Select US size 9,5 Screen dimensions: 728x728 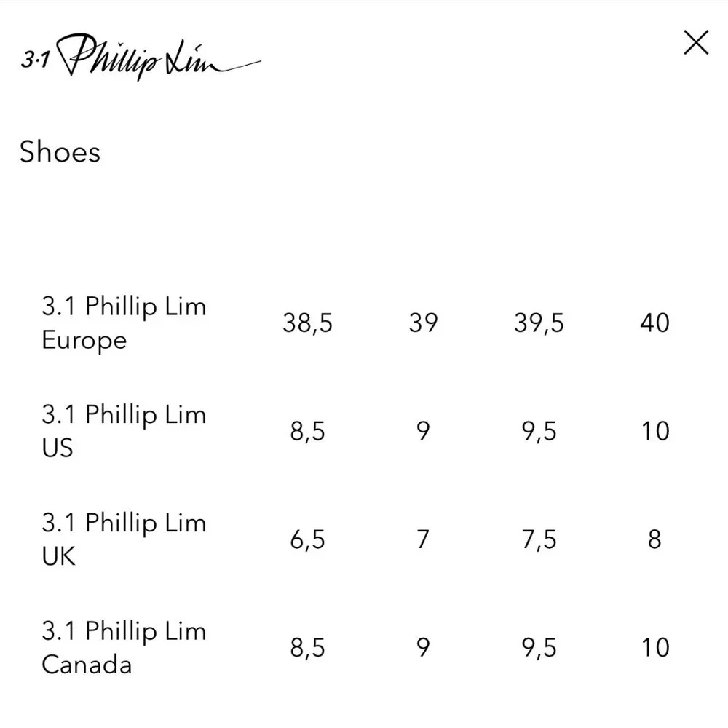tap(539, 431)
